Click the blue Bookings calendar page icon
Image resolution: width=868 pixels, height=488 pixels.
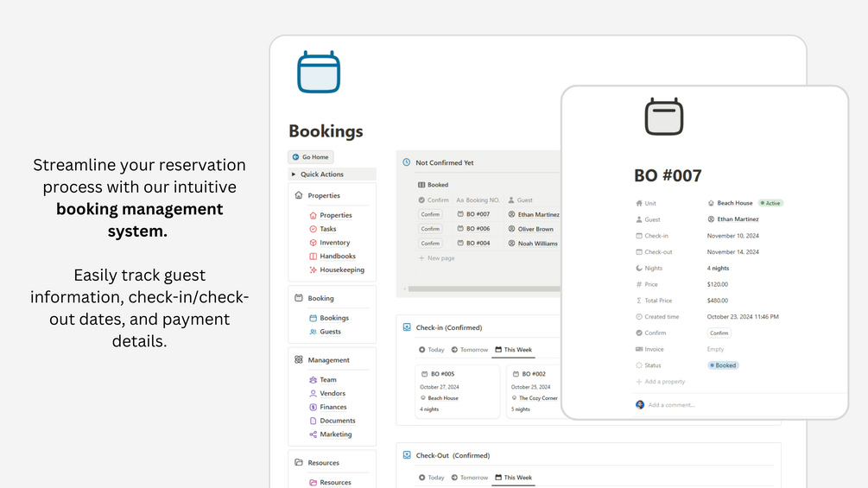click(319, 72)
